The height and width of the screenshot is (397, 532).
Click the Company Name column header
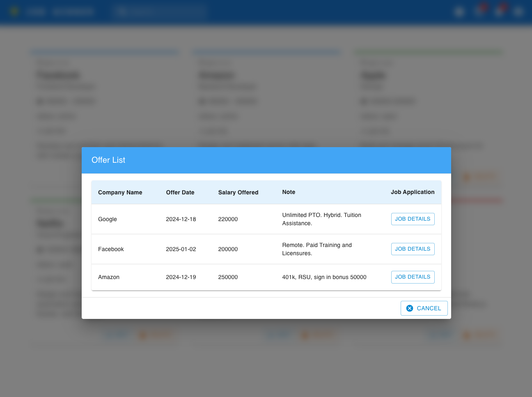(120, 192)
